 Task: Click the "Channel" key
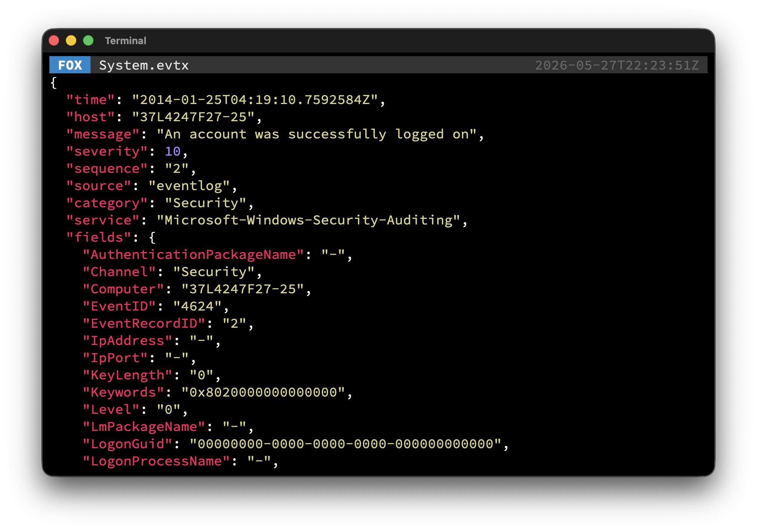(x=119, y=272)
